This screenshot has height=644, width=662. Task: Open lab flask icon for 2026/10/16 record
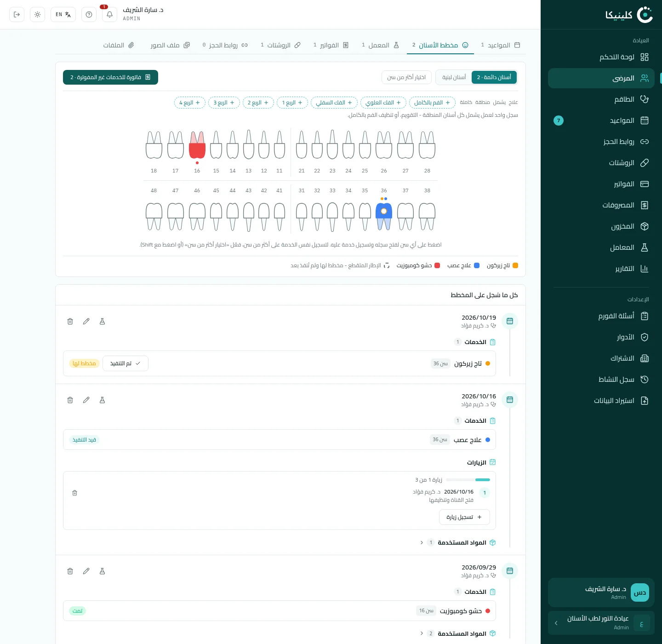coord(103,400)
